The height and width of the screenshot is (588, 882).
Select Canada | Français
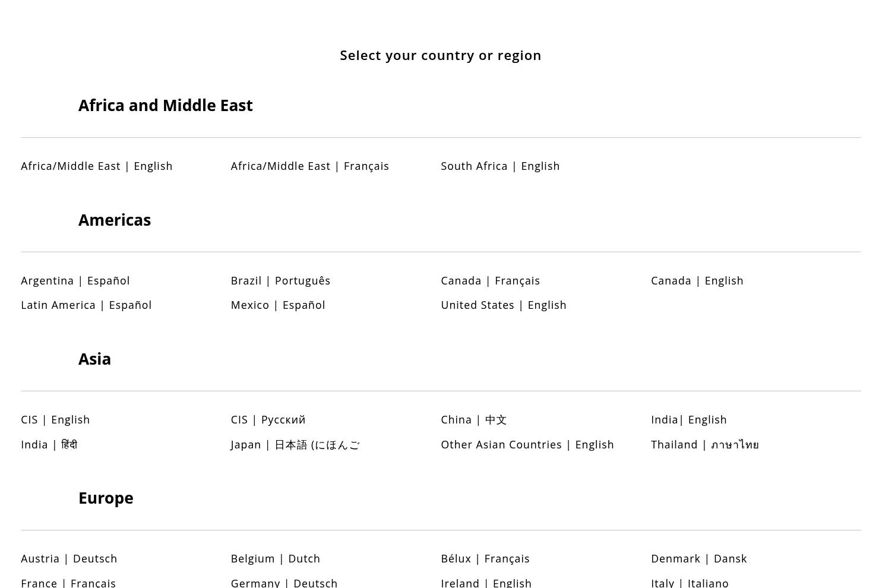click(x=491, y=281)
